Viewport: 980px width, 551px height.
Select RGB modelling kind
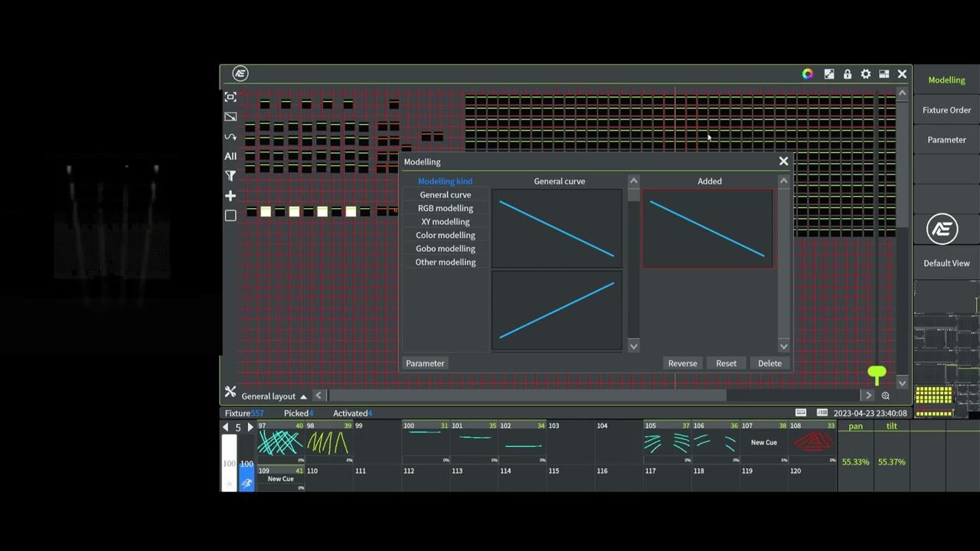446,208
